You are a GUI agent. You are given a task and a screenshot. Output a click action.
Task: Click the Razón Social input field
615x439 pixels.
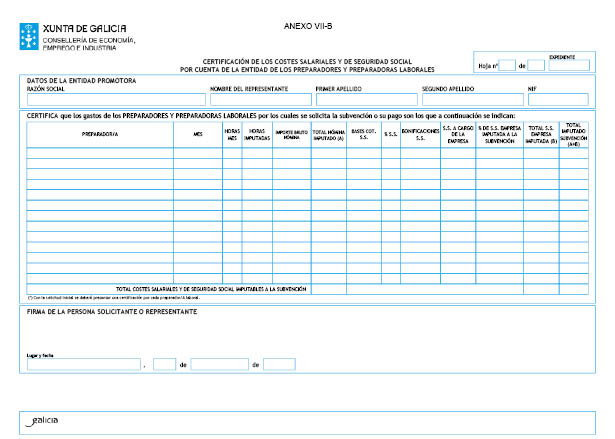tap(113, 99)
